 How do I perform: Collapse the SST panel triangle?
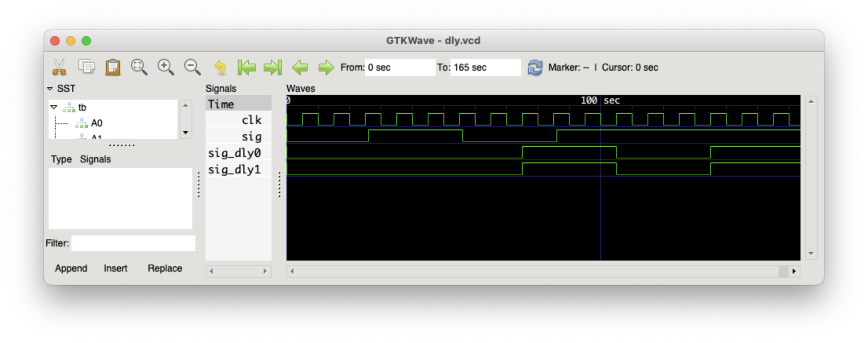pyautogui.click(x=50, y=89)
